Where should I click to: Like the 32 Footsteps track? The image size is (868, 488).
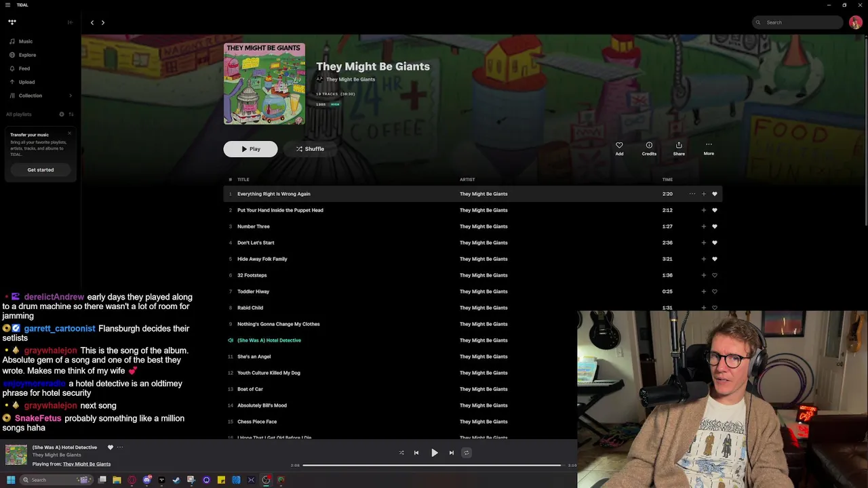715,275
